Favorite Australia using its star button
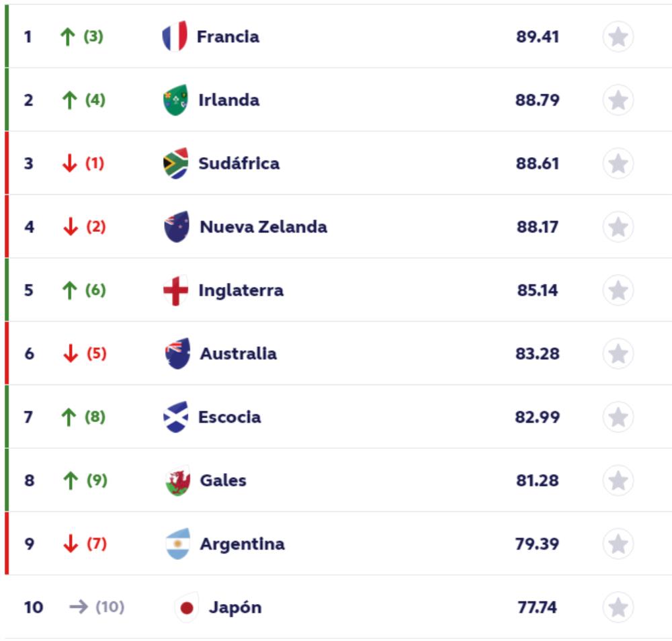 (618, 354)
